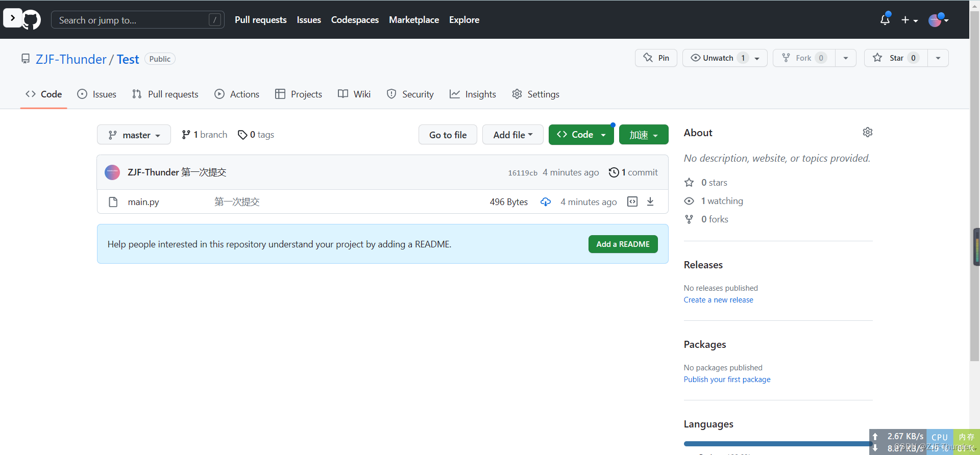980x455 pixels.
Task: Open the Settings tab
Action: (536, 94)
